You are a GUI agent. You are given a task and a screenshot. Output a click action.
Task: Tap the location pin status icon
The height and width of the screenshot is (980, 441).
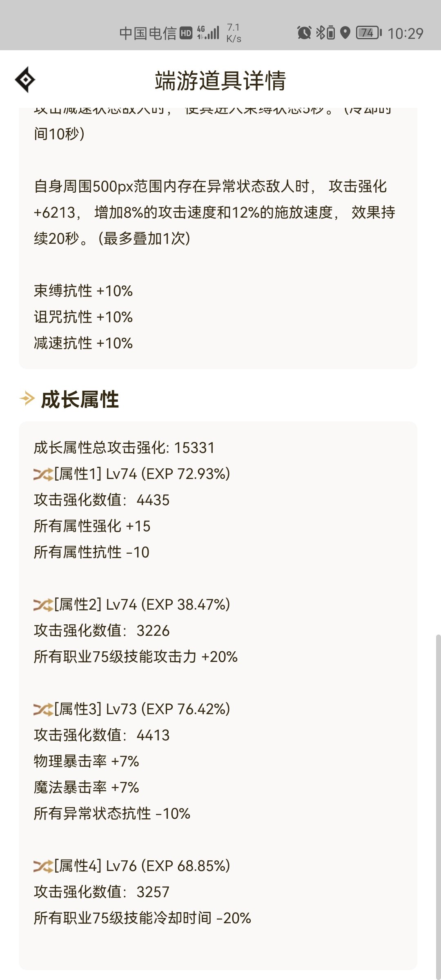345,33
